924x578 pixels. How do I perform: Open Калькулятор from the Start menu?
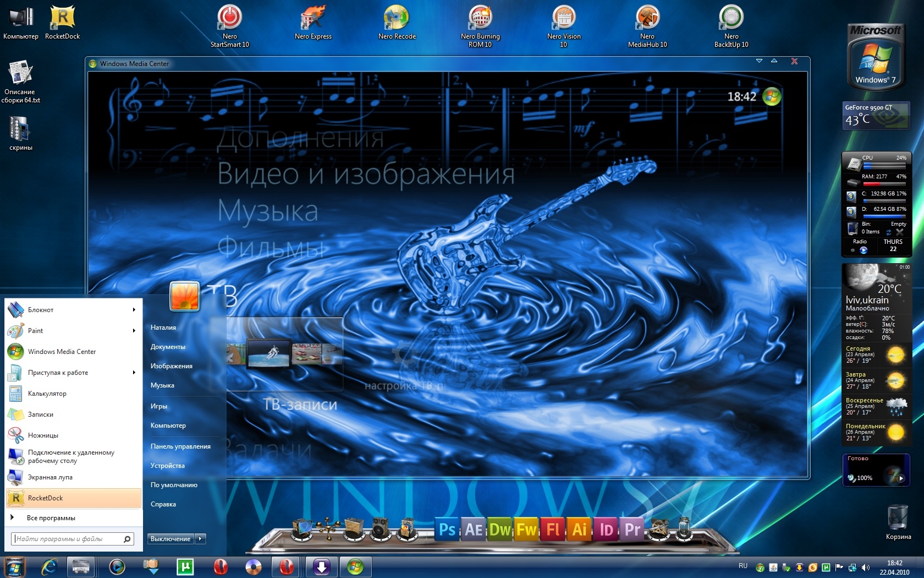[74, 394]
